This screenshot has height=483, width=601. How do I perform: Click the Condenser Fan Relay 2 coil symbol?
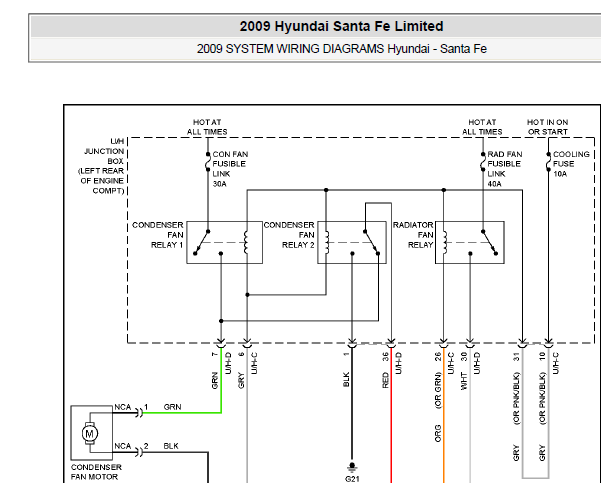tap(327, 242)
